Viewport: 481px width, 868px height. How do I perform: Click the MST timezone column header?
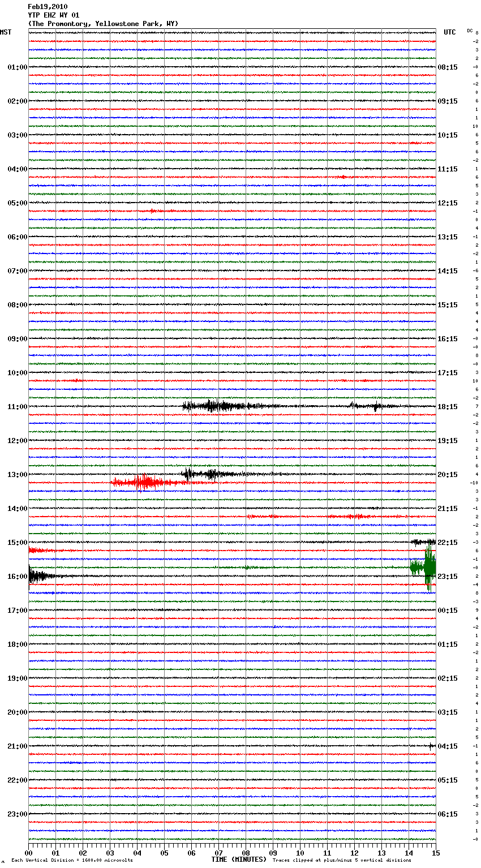click(x=6, y=32)
